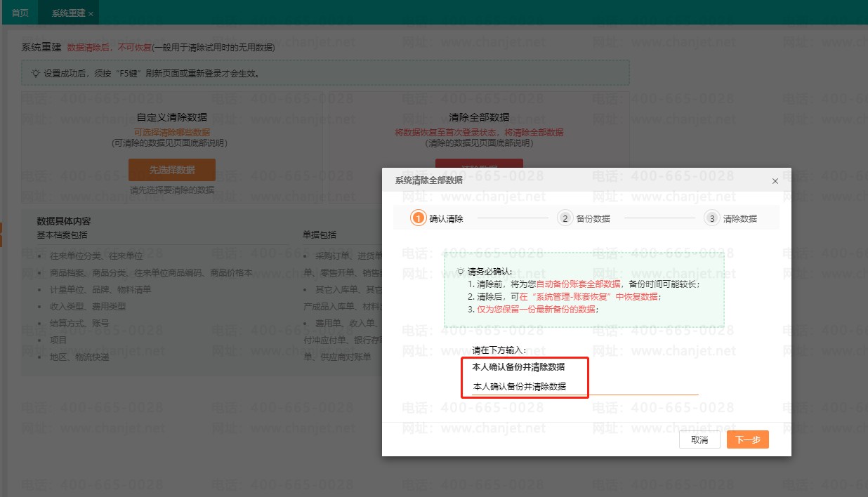Image resolution: width=868 pixels, height=497 pixels.
Task: Click the 自动备份账套全部数据 red text
Action: [579, 284]
